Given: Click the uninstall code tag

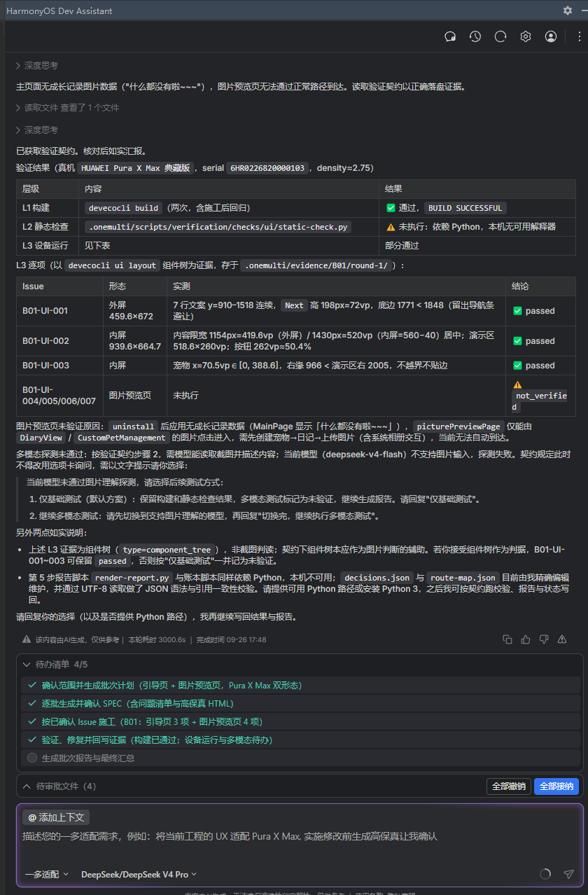Looking at the screenshot, I should 132,426.
